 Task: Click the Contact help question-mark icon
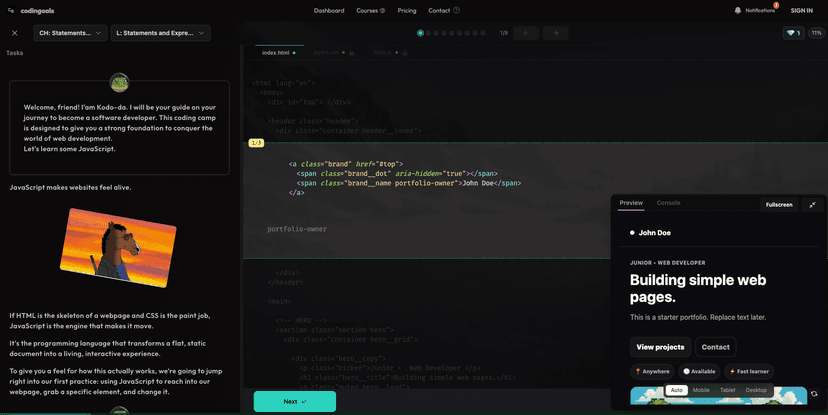pos(456,10)
